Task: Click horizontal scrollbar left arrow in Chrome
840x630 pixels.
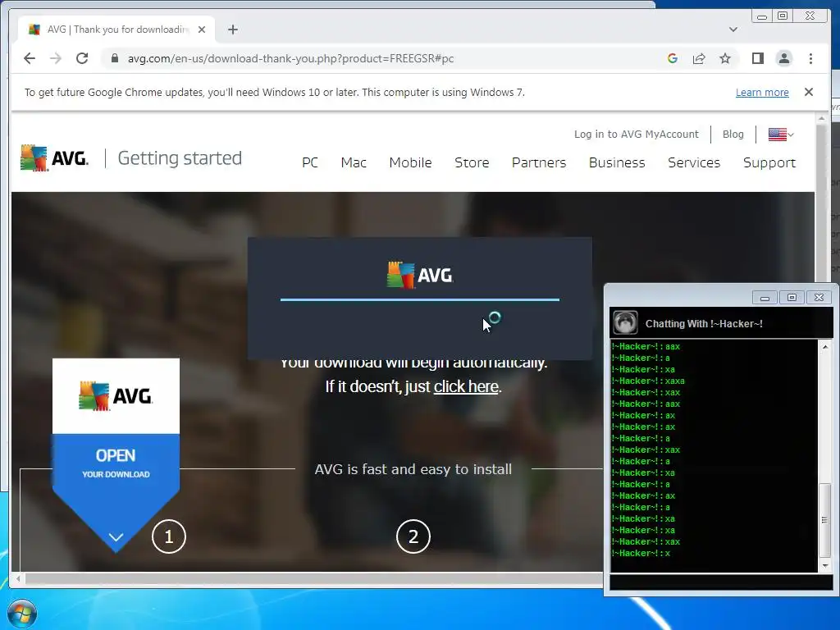Action: pos(18,578)
